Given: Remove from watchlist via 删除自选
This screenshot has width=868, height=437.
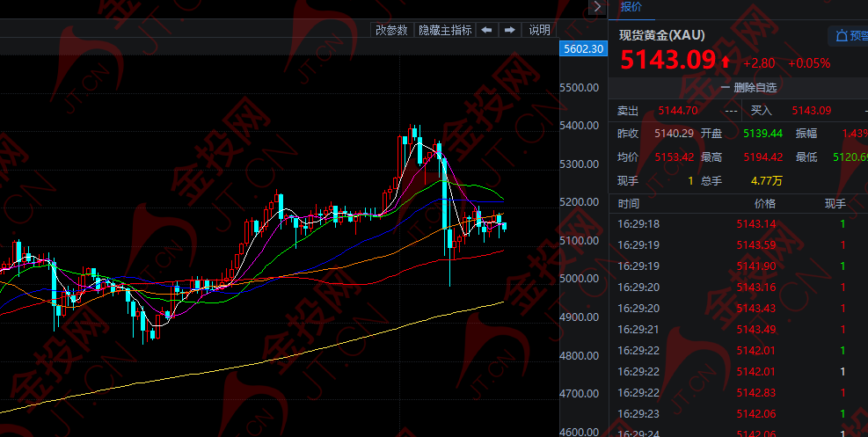Looking at the screenshot, I should coord(749,87).
